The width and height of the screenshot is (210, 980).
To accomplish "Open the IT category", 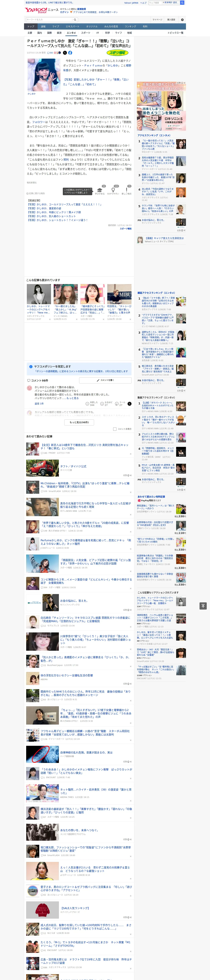I will 98,33.
